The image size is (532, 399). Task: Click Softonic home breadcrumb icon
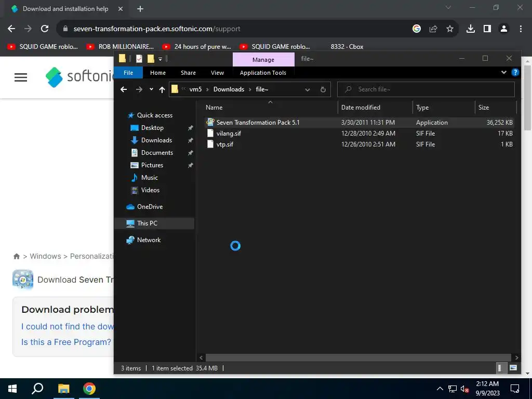pyautogui.click(x=16, y=257)
